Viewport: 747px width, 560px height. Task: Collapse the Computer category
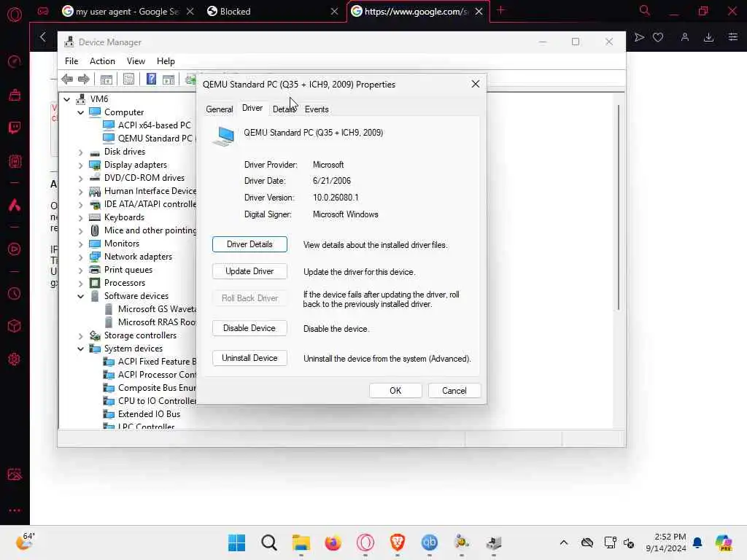pyautogui.click(x=80, y=112)
